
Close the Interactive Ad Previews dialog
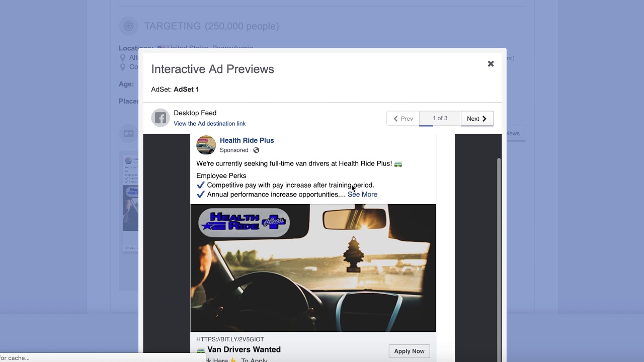tap(491, 64)
